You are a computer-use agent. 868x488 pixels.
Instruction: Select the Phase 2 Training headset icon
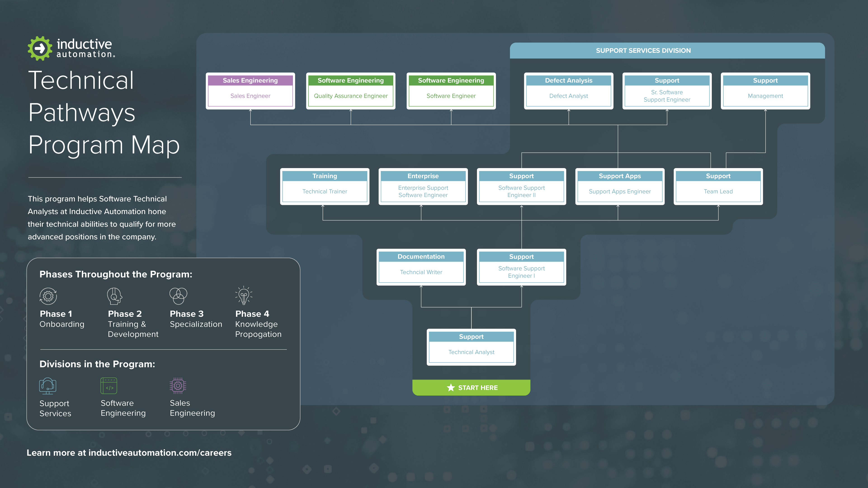pyautogui.click(x=114, y=296)
